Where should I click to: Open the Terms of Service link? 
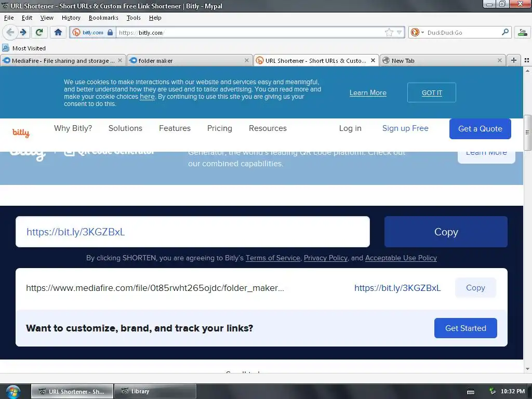point(273,258)
